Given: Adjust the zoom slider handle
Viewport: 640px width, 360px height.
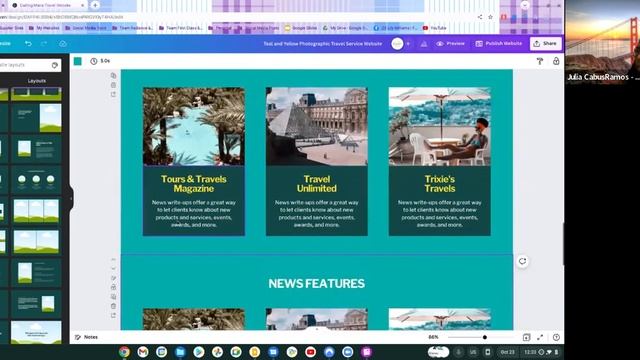Looking at the screenshot, I should tap(484, 337).
